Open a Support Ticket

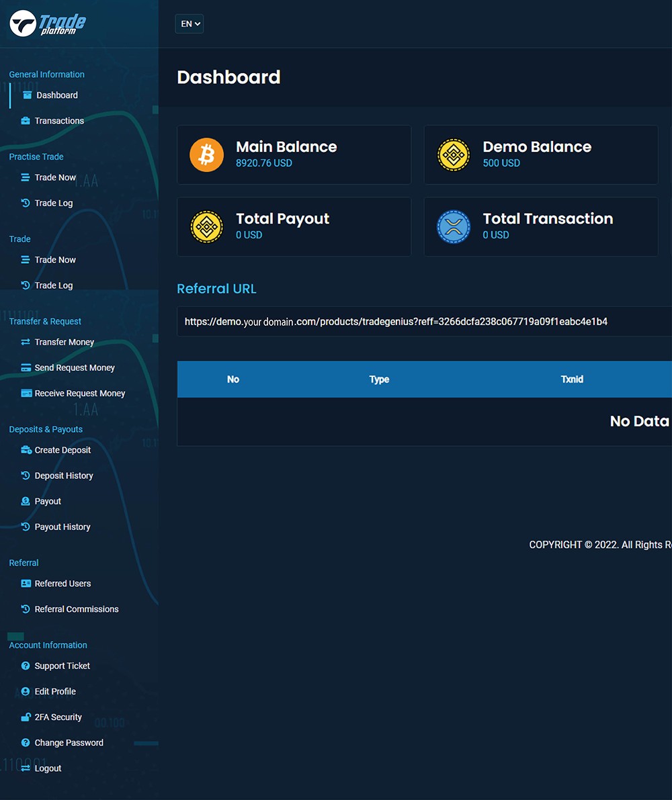click(62, 666)
